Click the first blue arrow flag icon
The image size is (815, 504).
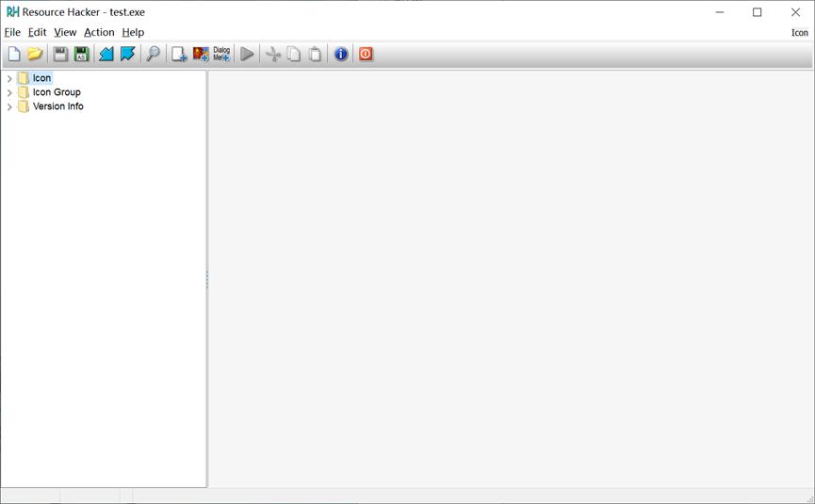point(106,54)
